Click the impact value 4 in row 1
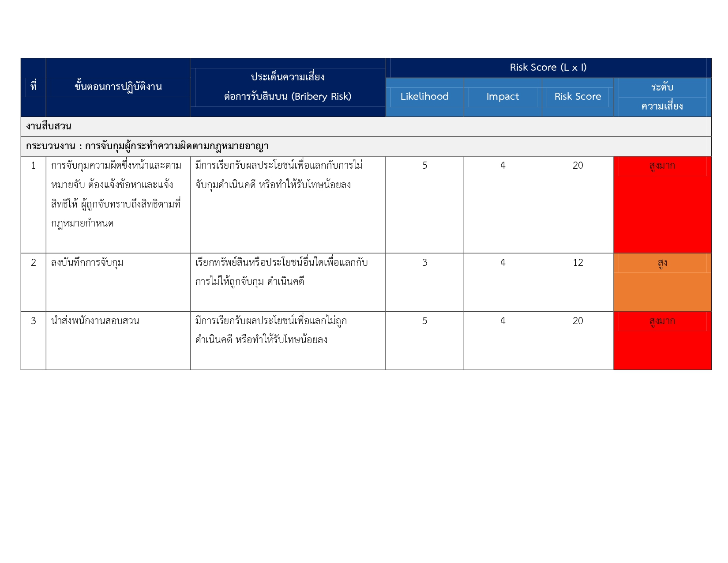This screenshot has height=563, width=728. pyautogui.click(x=503, y=166)
